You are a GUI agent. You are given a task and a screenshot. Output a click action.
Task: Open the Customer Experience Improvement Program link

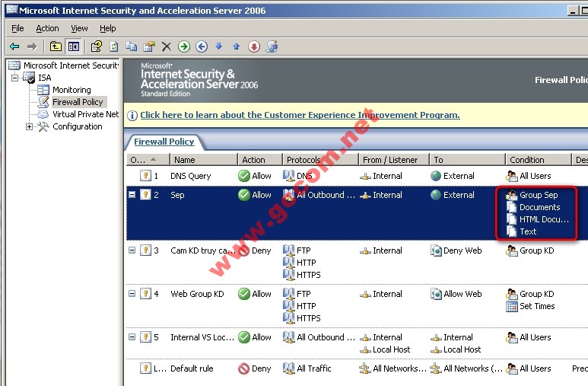tap(300, 115)
